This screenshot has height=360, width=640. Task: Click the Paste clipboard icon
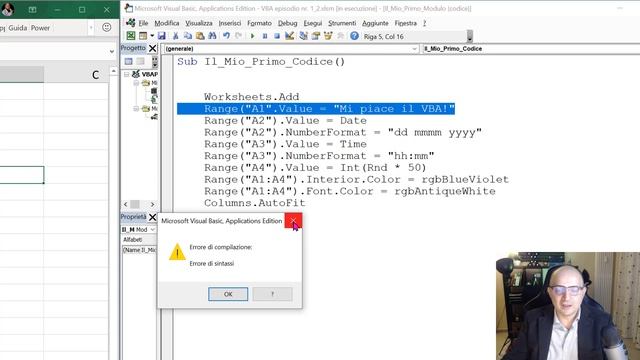pos(200,36)
